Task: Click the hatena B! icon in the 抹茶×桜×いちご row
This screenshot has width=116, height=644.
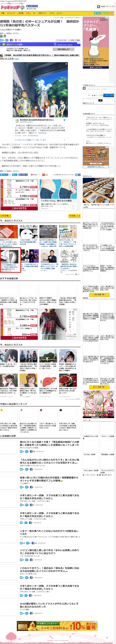Action: (26, 487)
